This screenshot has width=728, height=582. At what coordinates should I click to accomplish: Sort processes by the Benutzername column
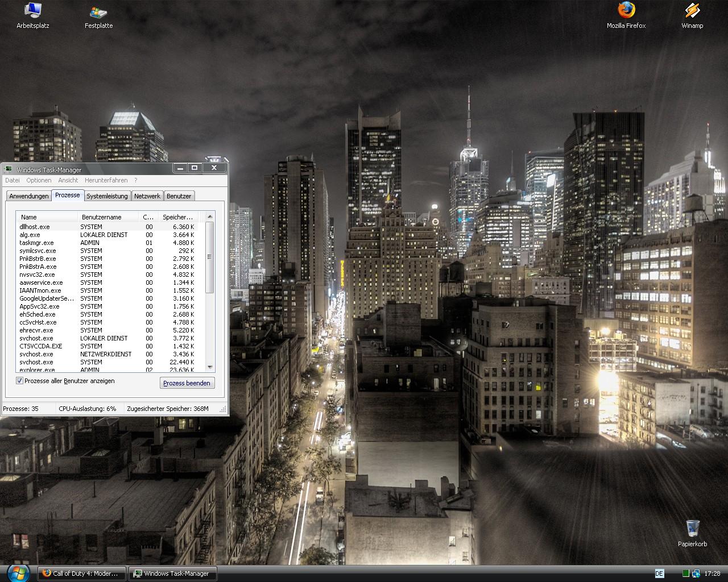107,217
